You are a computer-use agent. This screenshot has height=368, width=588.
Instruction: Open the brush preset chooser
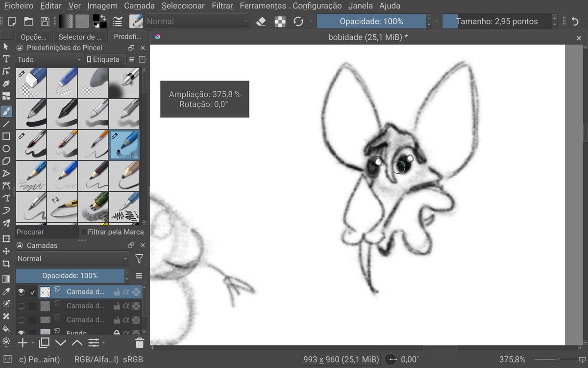click(136, 21)
